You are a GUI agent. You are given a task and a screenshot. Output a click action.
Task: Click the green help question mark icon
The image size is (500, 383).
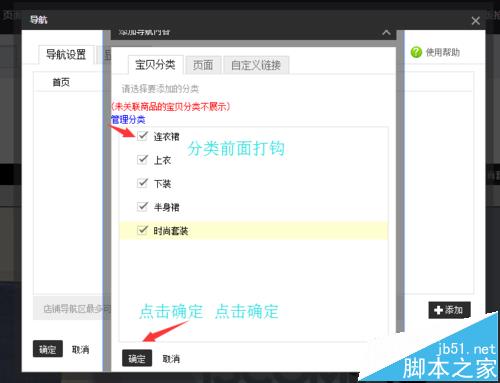pyautogui.click(x=416, y=52)
